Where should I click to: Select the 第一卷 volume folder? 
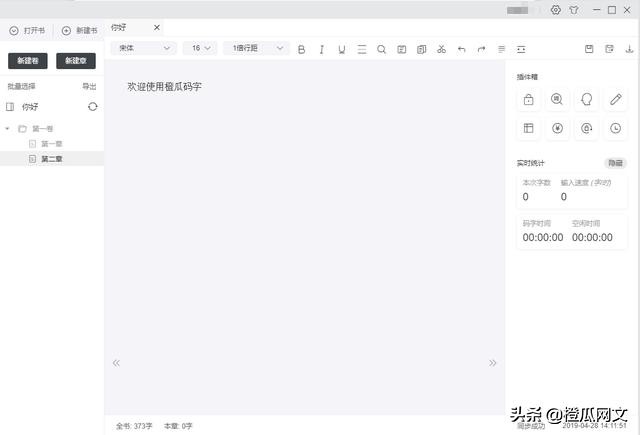pos(42,129)
